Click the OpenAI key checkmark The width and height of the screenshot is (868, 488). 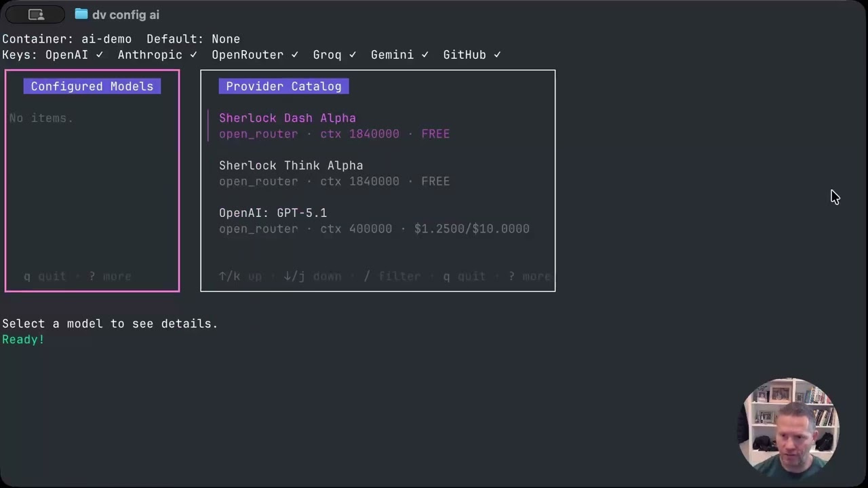click(100, 55)
